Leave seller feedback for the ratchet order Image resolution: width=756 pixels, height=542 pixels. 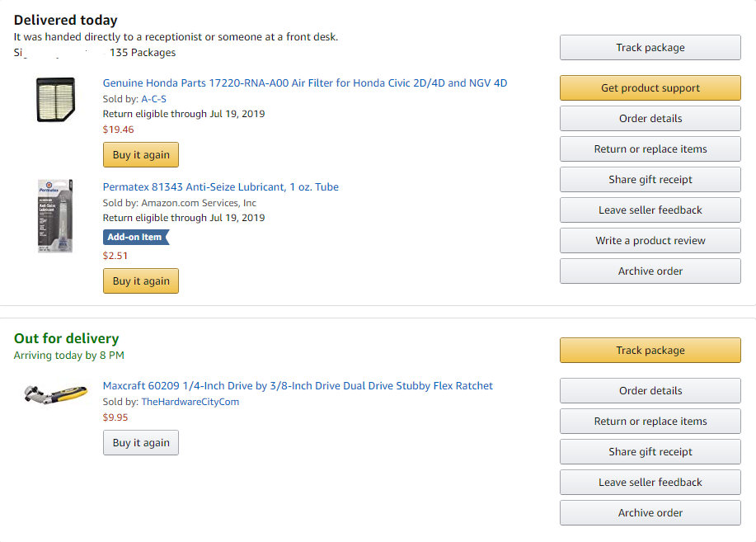tap(650, 482)
